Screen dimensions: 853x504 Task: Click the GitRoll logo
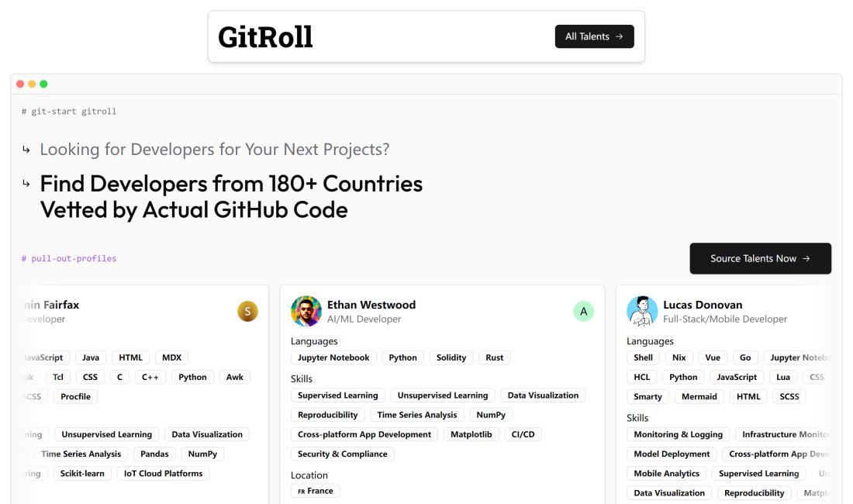[265, 37]
